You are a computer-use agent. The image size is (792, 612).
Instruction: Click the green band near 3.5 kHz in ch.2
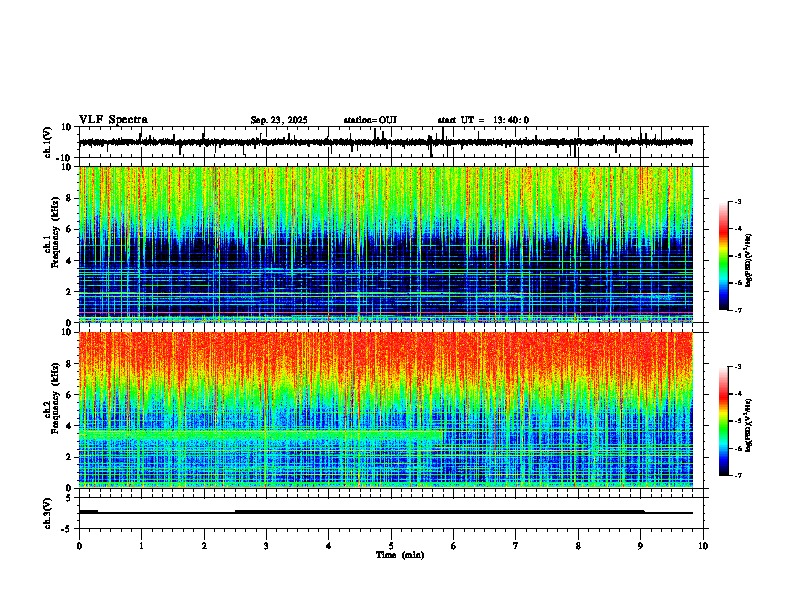click(261, 434)
